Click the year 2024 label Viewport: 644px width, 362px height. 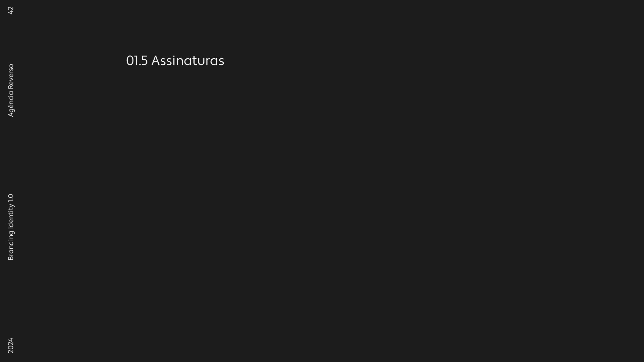11,345
